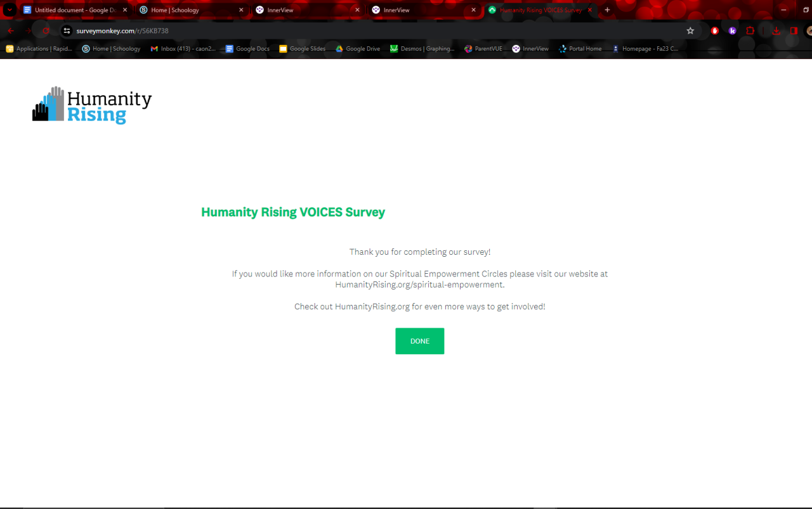
Task: Open the purple K extension icon
Action: (x=733, y=30)
